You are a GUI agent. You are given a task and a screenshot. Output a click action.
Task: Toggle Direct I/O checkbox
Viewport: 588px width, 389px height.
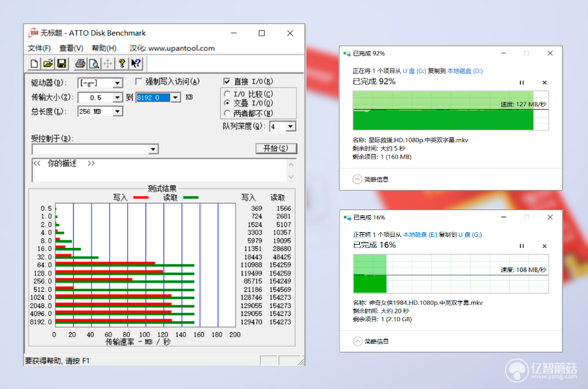coord(227,82)
